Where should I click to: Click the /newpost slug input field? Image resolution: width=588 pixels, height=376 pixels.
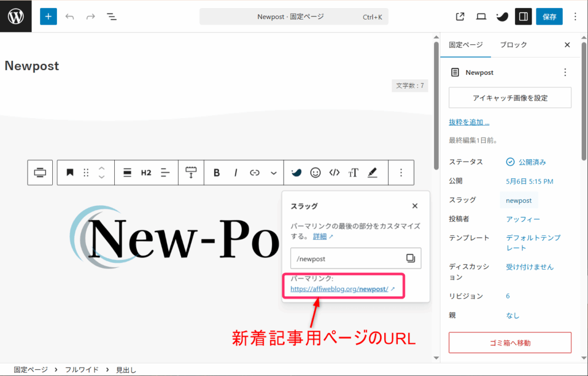[x=347, y=258]
